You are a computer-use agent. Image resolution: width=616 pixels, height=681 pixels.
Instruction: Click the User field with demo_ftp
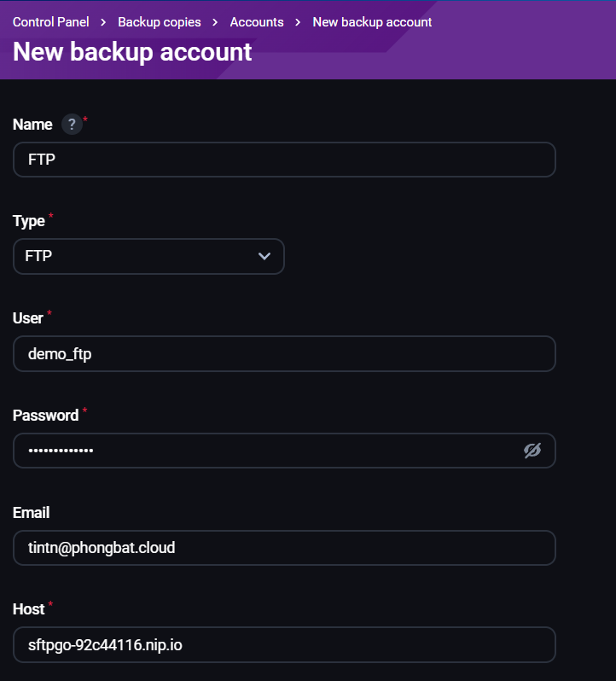(284, 353)
